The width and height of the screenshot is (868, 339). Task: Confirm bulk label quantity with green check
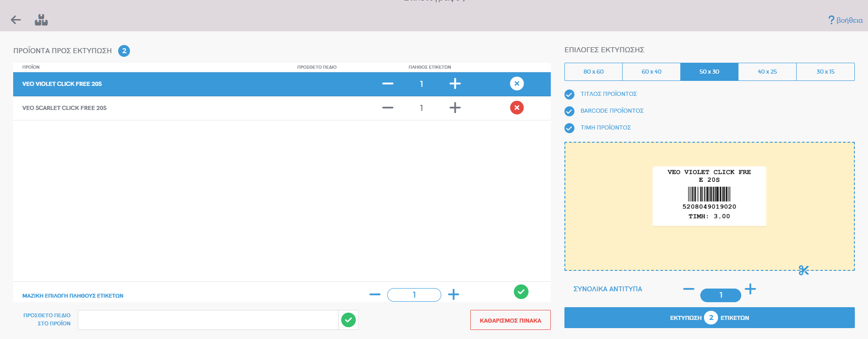point(521,292)
